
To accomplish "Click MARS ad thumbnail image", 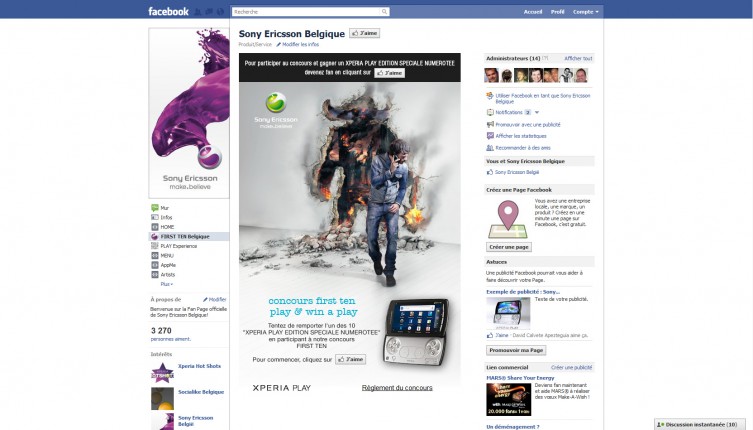I will [x=509, y=399].
